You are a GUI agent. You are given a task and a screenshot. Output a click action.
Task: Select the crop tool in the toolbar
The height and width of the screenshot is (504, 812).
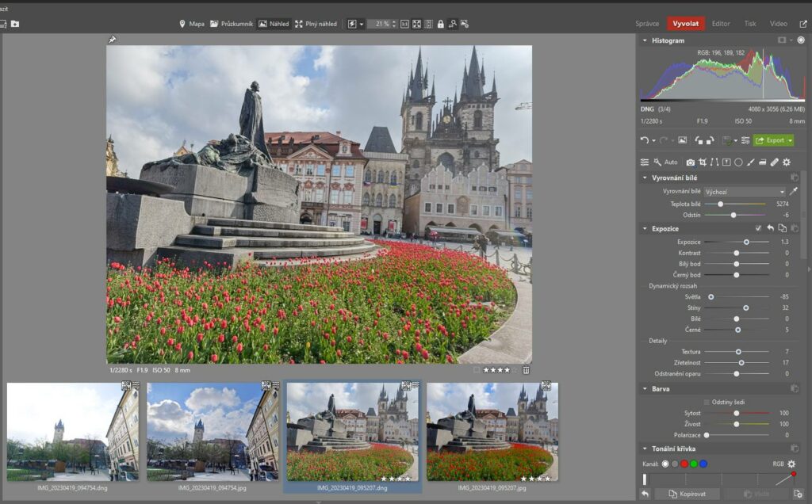click(703, 162)
